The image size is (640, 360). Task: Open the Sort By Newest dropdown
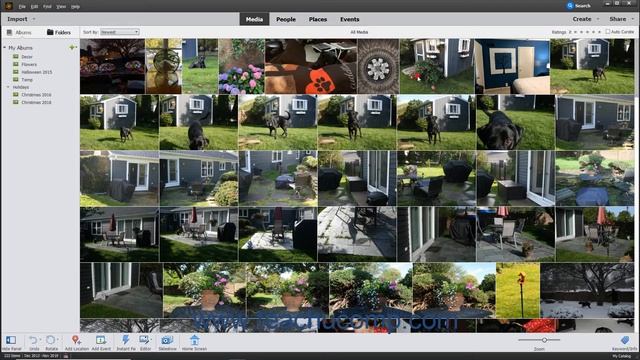tap(120, 32)
